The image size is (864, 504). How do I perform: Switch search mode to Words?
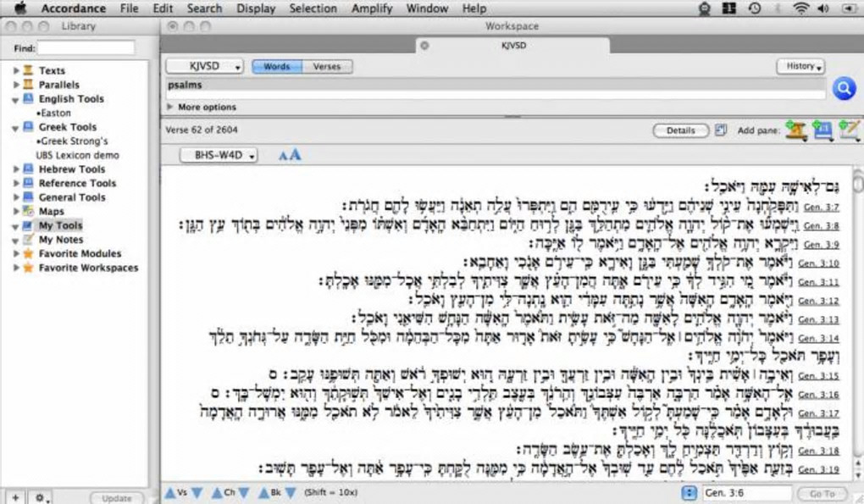point(277,67)
